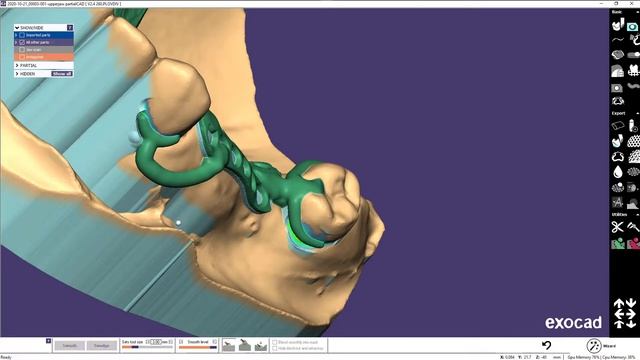Collapse the SHOW/HIDE panel header

[17, 28]
